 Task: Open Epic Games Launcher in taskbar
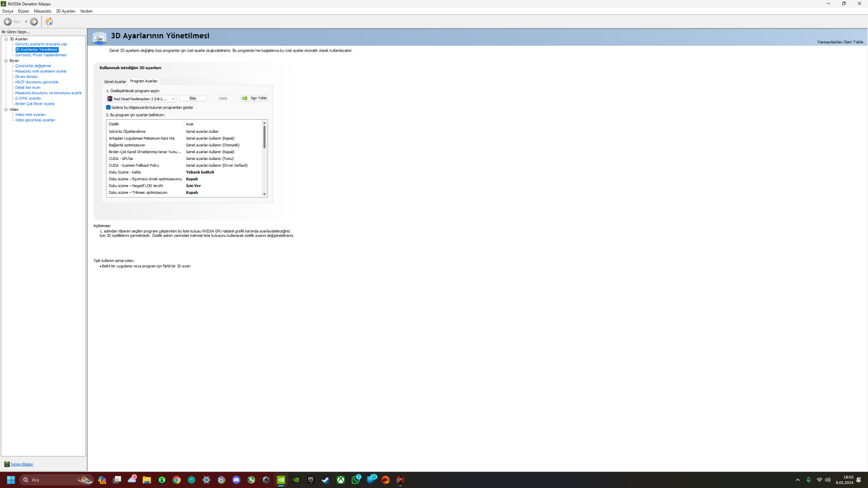point(311,480)
